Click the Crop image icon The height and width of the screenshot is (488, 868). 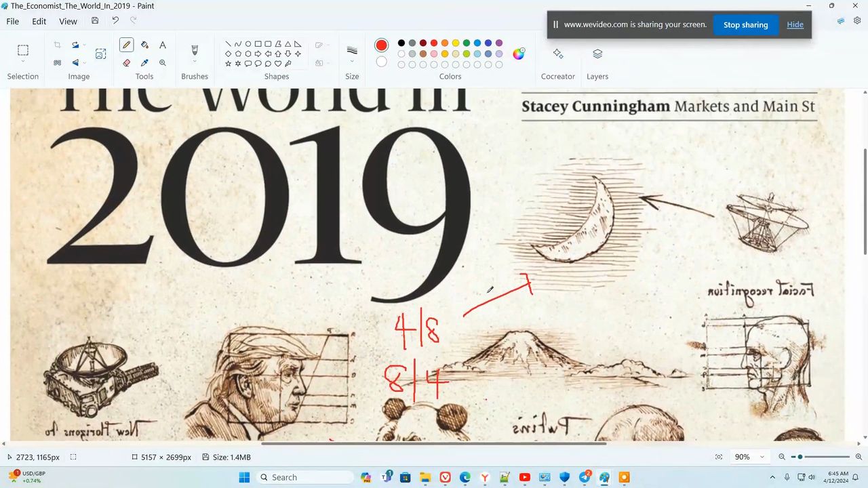[57, 45]
